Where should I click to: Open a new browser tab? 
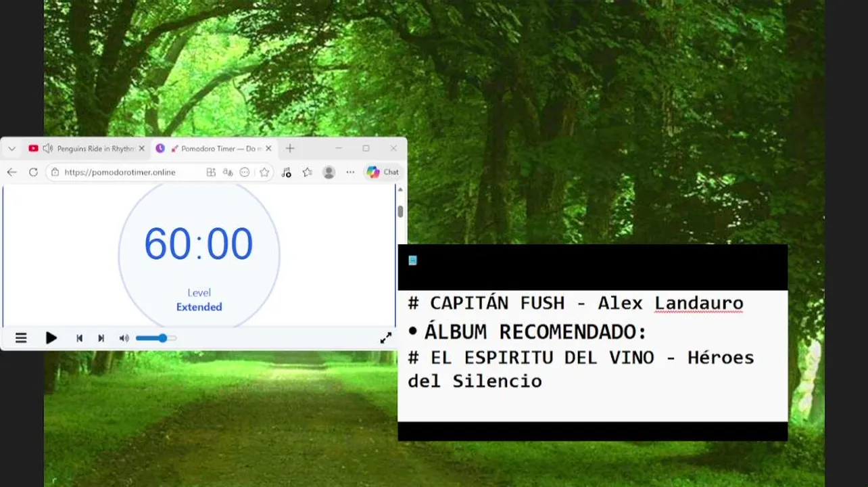point(290,149)
